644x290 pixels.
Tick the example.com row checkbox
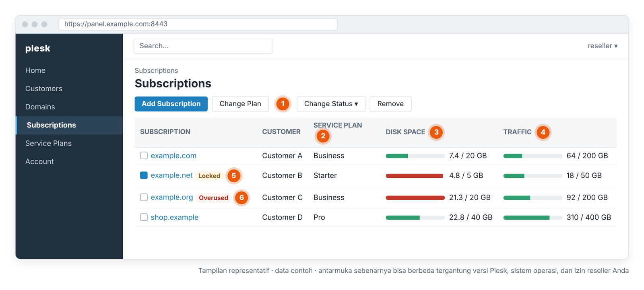click(144, 156)
